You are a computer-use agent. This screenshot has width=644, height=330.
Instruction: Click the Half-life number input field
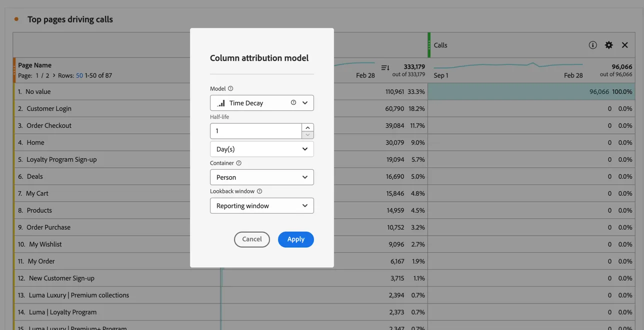(256, 131)
